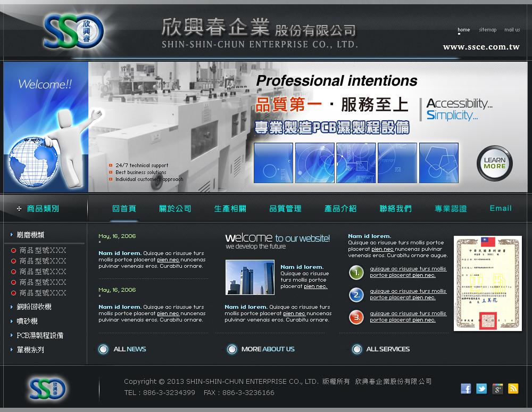Click the round bullet beside ALL NEWS
532x412 pixels.
[x=103, y=349]
